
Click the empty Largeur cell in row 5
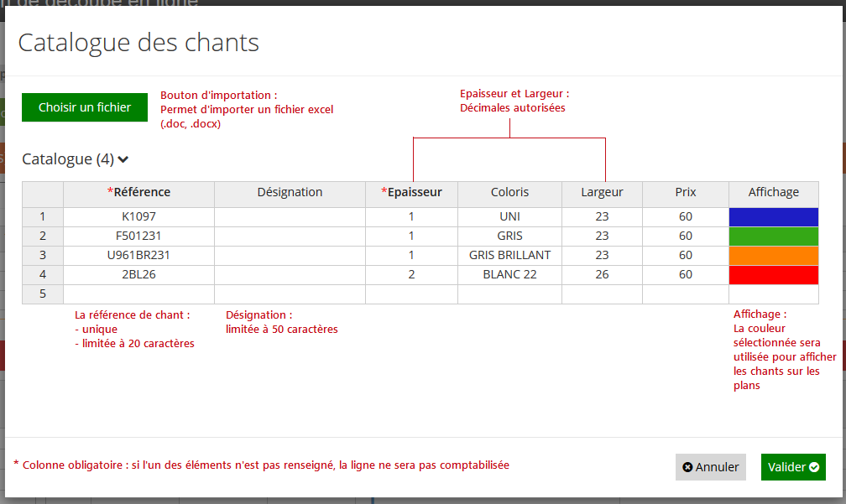pos(602,294)
